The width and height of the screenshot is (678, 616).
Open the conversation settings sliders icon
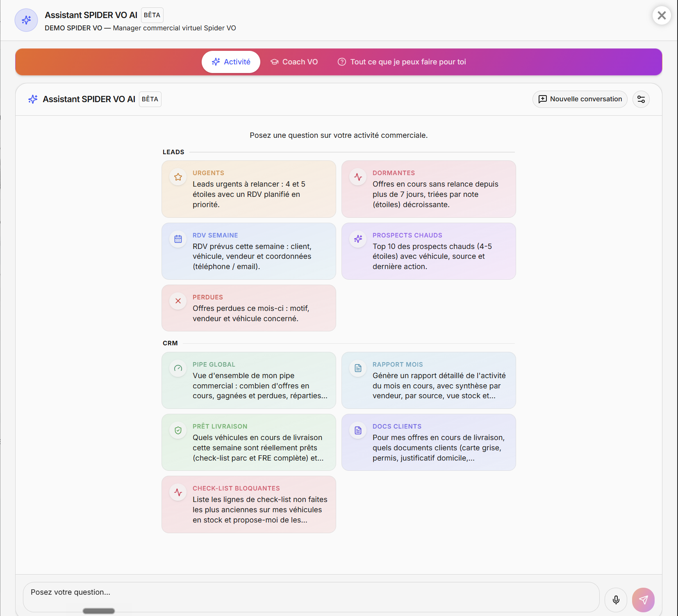(641, 99)
